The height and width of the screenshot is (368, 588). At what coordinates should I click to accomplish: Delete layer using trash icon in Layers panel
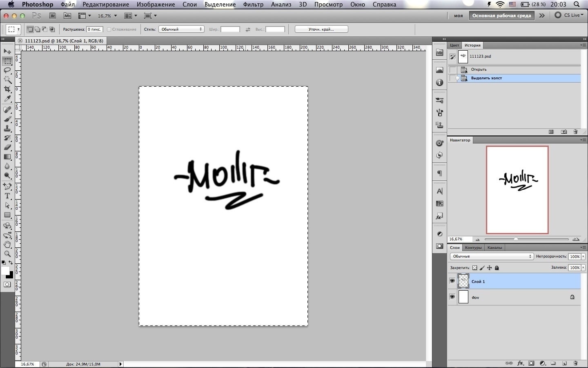pyautogui.click(x=575, y=363)
